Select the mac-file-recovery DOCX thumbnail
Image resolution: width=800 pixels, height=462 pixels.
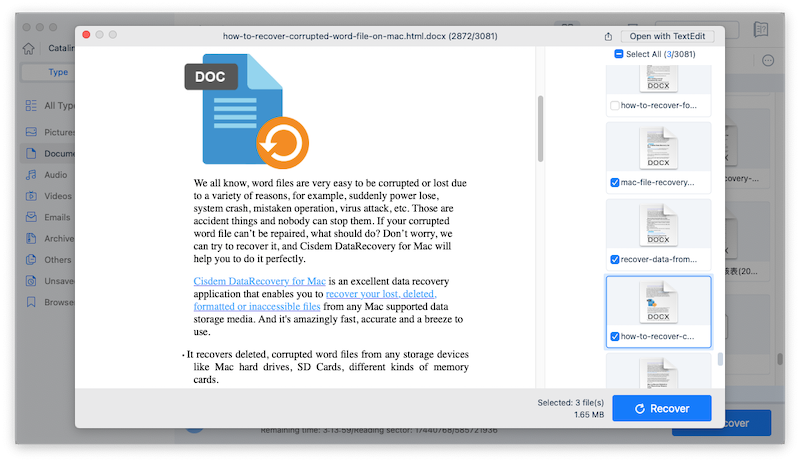658,148
